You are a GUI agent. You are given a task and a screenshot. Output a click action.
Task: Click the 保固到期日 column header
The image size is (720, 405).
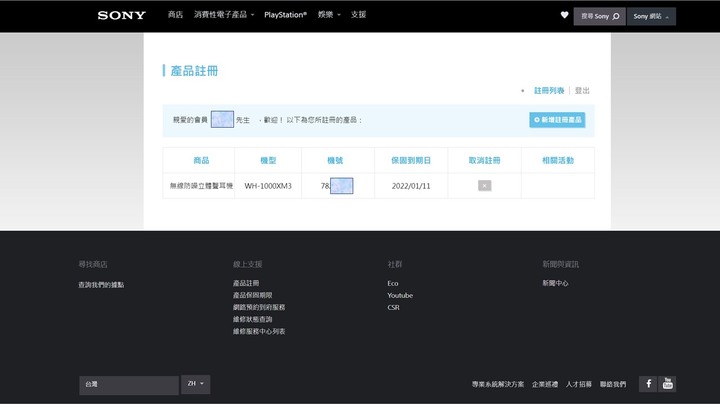click(x=411, y=160)
